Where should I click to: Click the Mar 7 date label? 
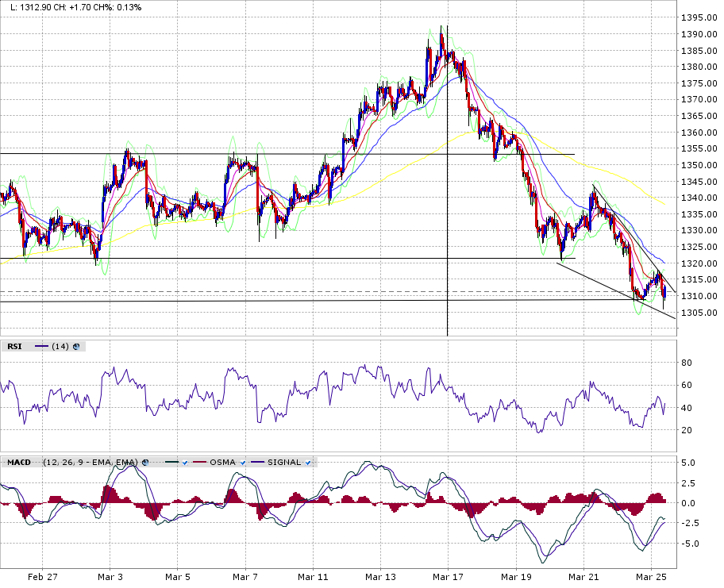point(245,577)
